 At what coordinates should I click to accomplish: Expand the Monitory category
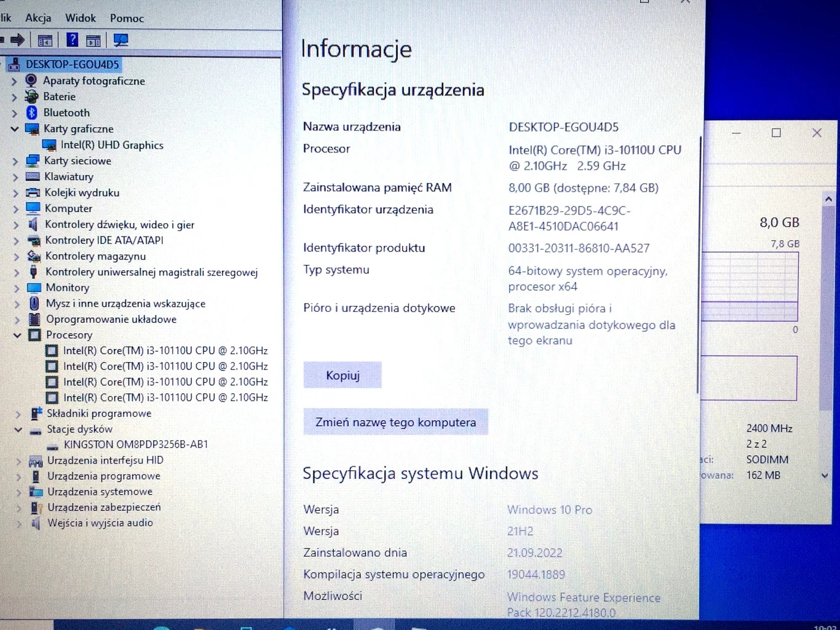coord(17,288)
